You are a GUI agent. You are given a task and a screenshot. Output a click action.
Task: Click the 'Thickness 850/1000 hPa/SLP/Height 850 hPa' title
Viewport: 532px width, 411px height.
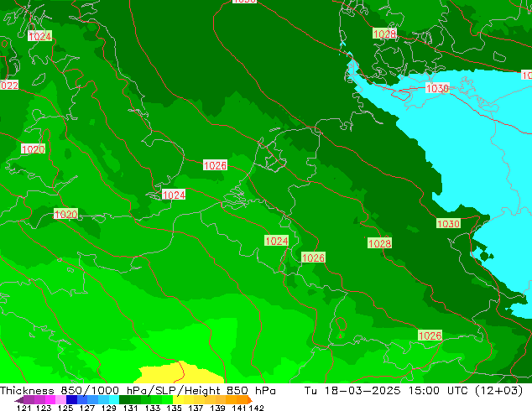tap(138, 391)
